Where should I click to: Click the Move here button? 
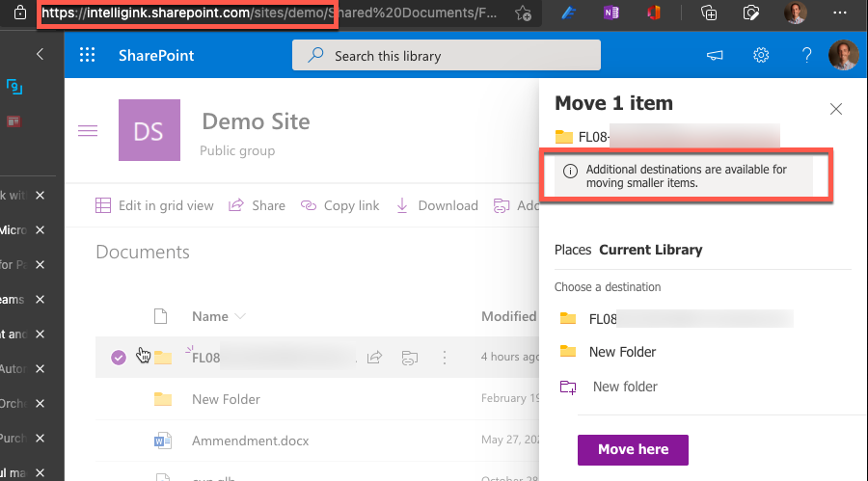633,449
